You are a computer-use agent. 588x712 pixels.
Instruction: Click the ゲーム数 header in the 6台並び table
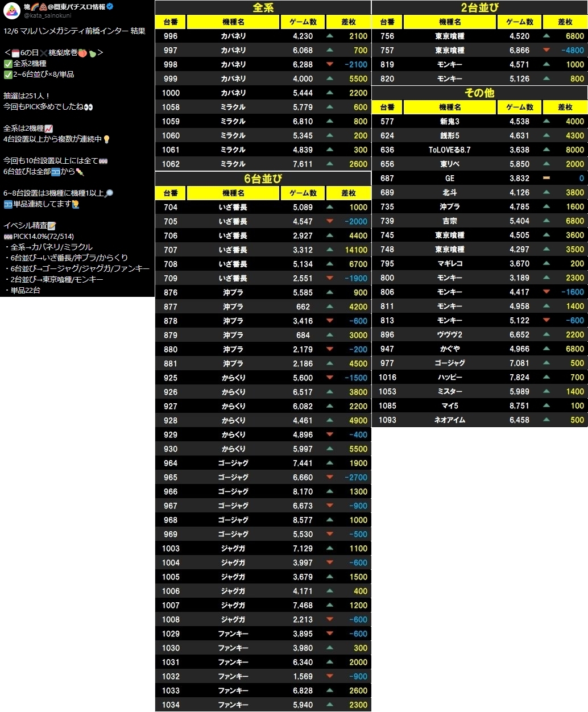coord(303,193)
